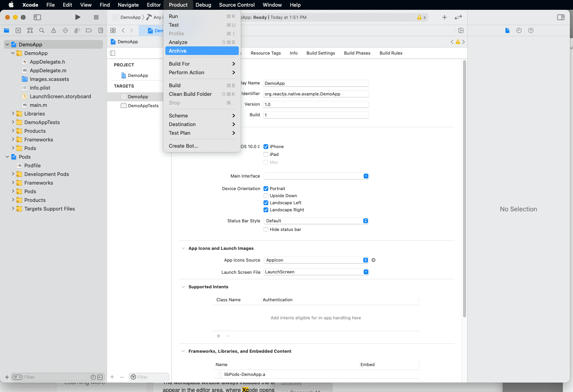This screenshot has width=573, height=392.
Task: Collapse the Supported Intents section
Action: 183,287
